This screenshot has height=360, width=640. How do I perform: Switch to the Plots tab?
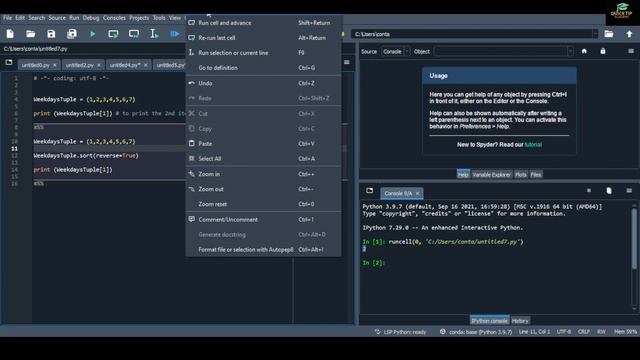point(520,175)
